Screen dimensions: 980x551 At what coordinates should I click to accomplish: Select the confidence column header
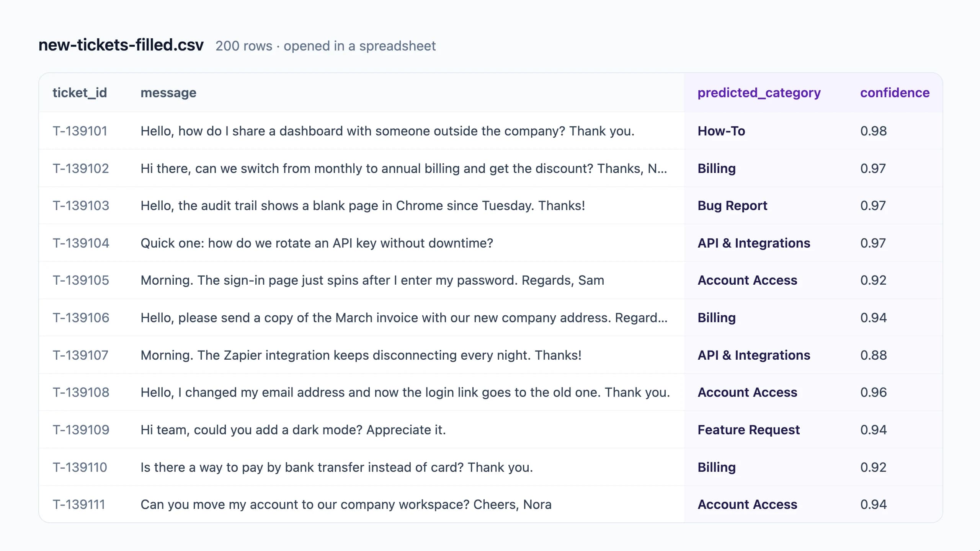(x=895, y=93)
